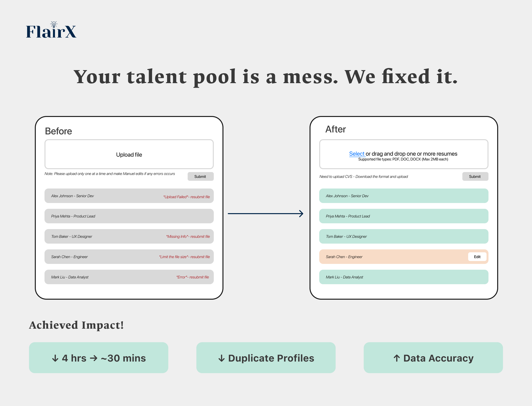Image resolution: width=532 pixels, height=406 pixels.
Task: Select green Alex Johnson row in After list
Action: click(404, 196)
